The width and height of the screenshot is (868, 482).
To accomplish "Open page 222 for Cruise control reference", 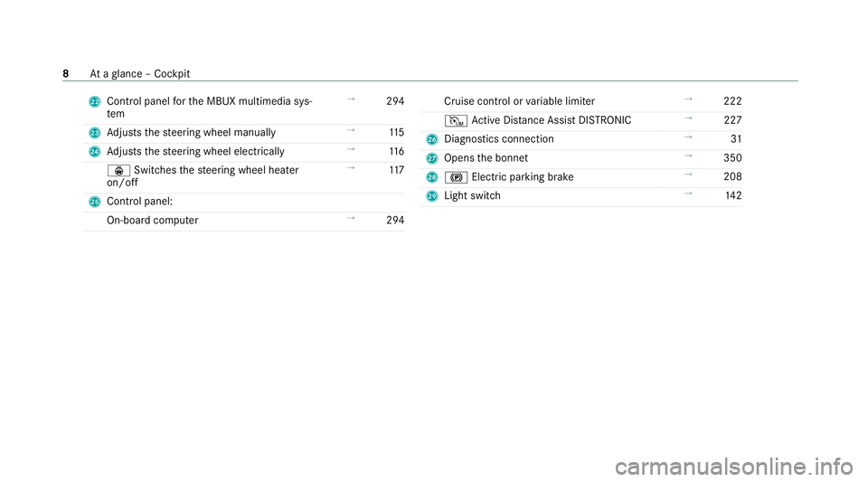I will [732, 101].
